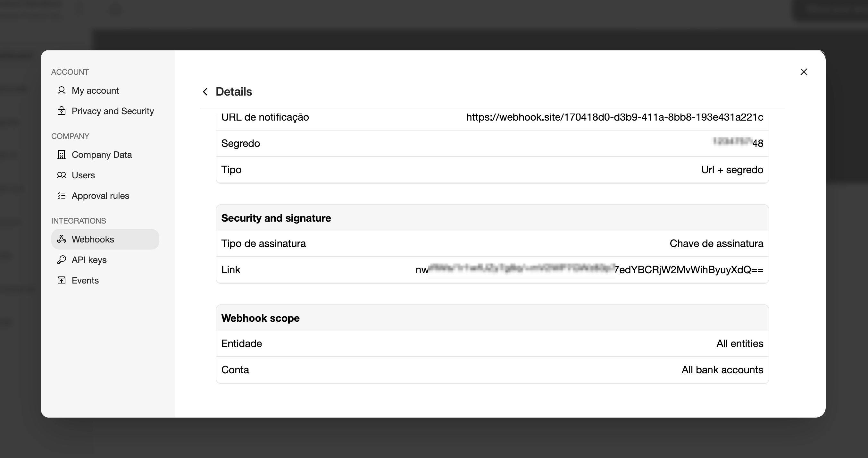The image size is (868, 458).
Task: Click the My account person icon
Action: pyautogui.click(x=61, y=90)
